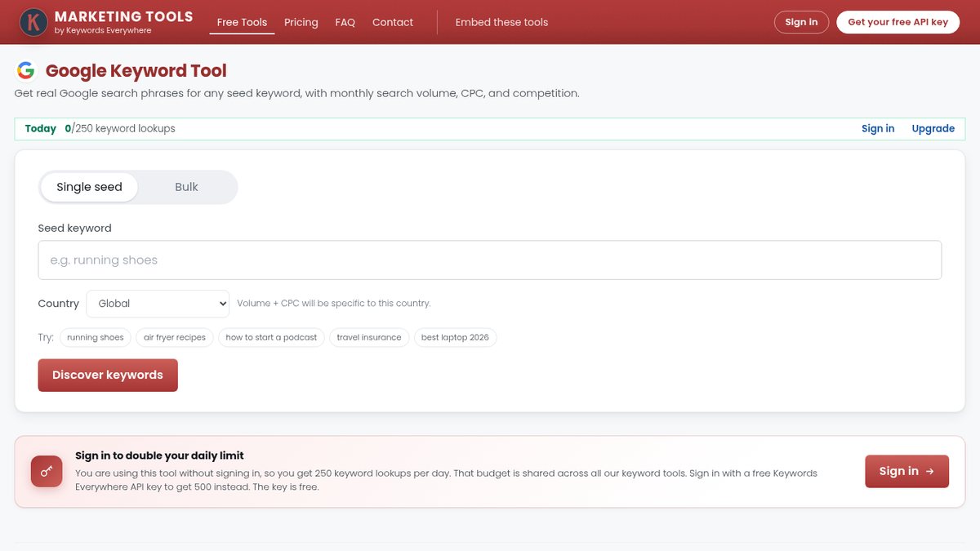
Task: Try the travel insurance chip
Action: (369, 337)
